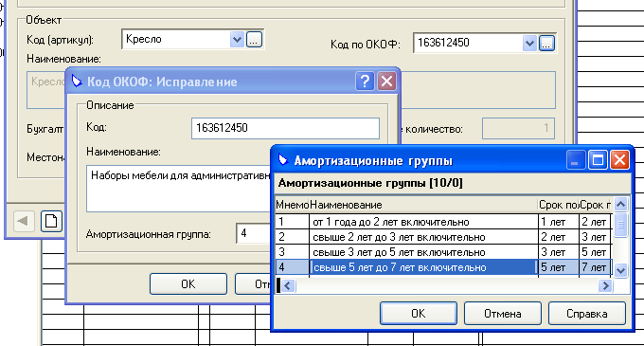
Task: Click the previous record arrow button
Action: [24, 221]
